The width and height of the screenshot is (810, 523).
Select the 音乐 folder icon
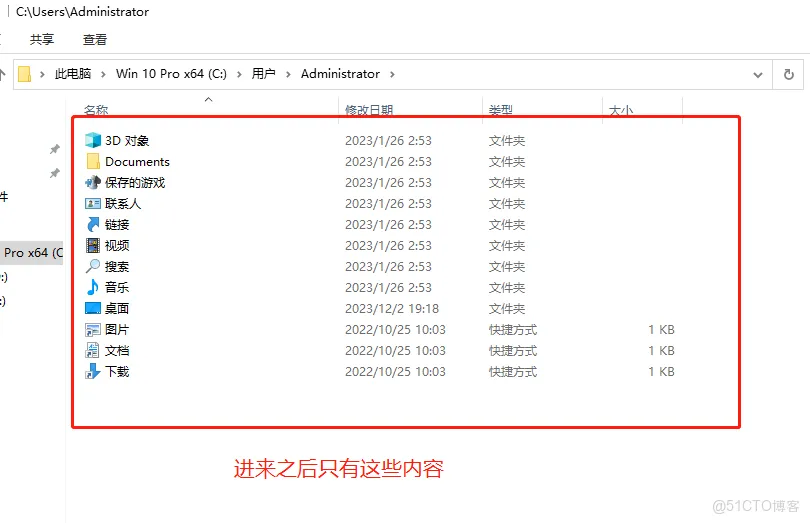[x=93, y=288]
